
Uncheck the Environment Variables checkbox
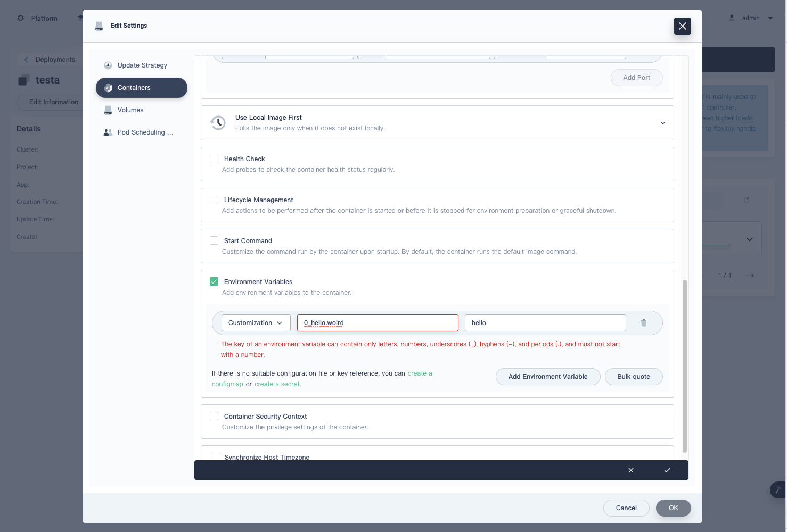(214, 281)
